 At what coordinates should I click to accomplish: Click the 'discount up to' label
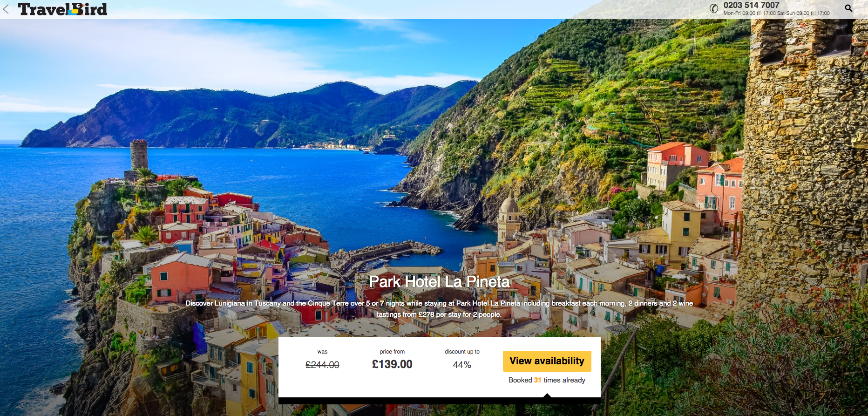(462, 352)
